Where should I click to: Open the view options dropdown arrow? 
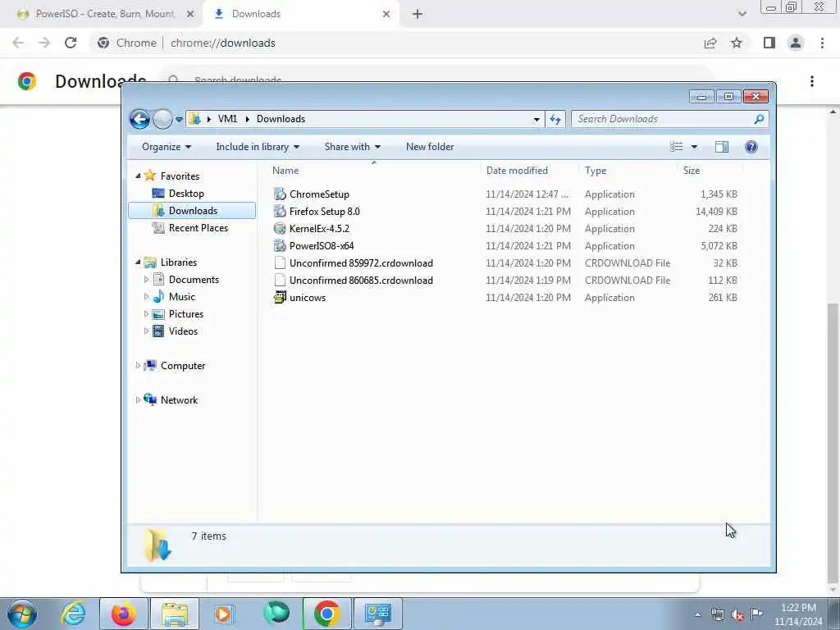click(694, 147)
